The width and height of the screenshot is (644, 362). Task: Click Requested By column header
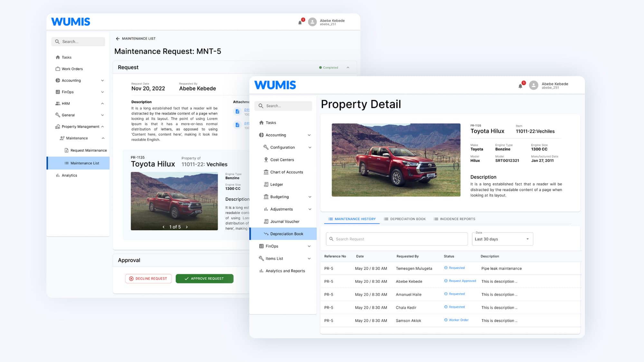click(407, 256)
